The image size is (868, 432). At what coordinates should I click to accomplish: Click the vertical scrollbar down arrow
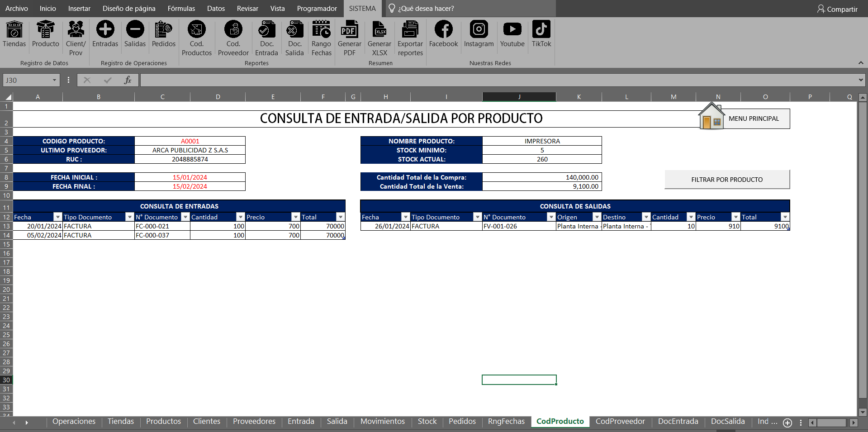tap(863, 412)
